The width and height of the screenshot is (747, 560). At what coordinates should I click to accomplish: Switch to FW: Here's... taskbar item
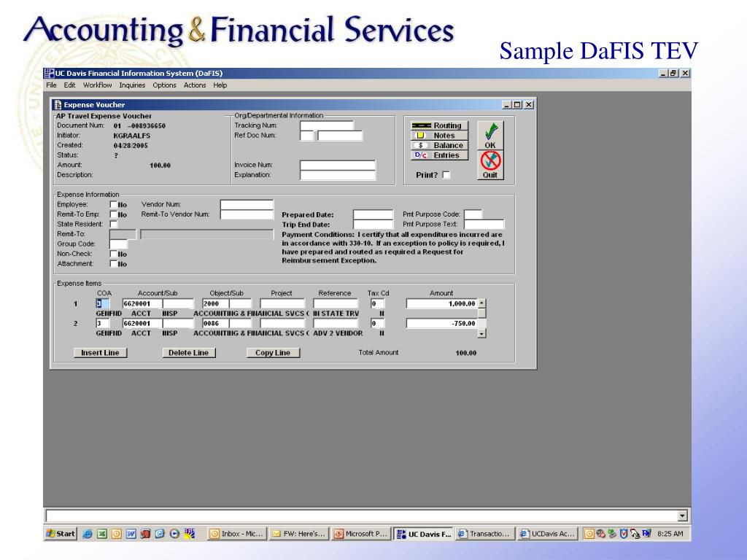pos(298,534)
